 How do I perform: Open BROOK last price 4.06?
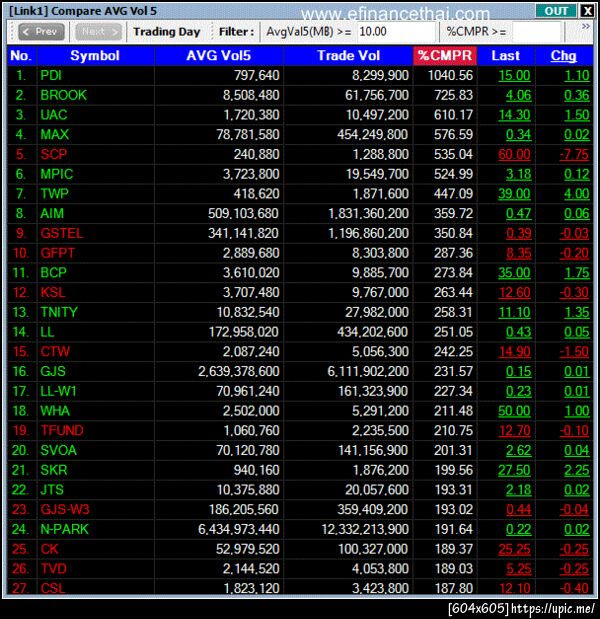tap(518, 95)
